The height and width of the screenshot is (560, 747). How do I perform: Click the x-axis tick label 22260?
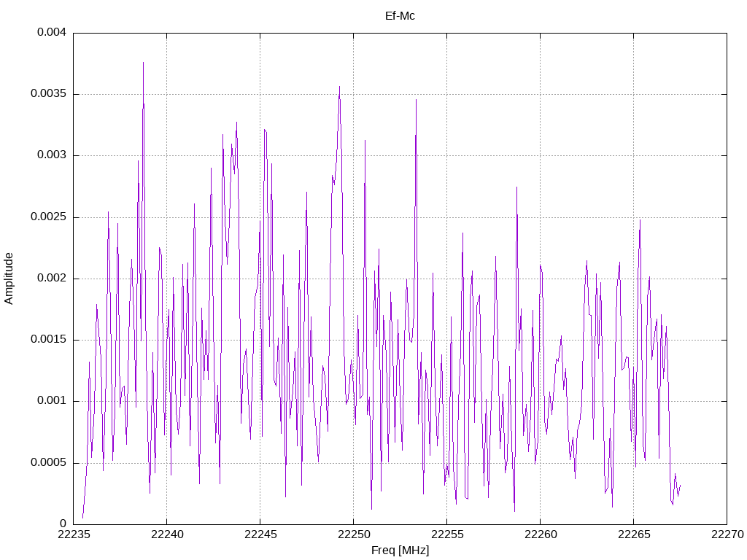(x=541, y=534)
